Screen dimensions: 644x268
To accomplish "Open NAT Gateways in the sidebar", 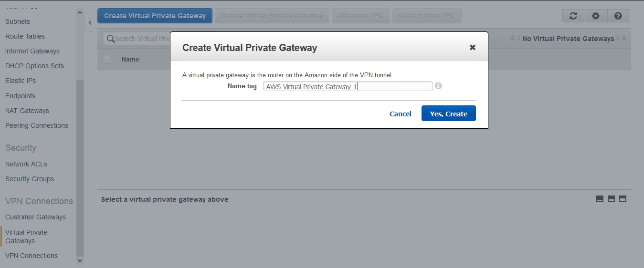I will tap(27, 111).
